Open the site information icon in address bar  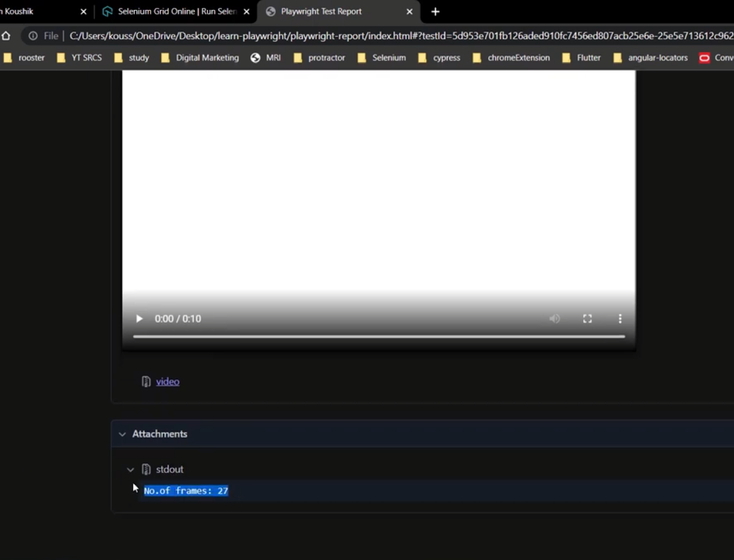pyautogui.click(x=33, y=36)
